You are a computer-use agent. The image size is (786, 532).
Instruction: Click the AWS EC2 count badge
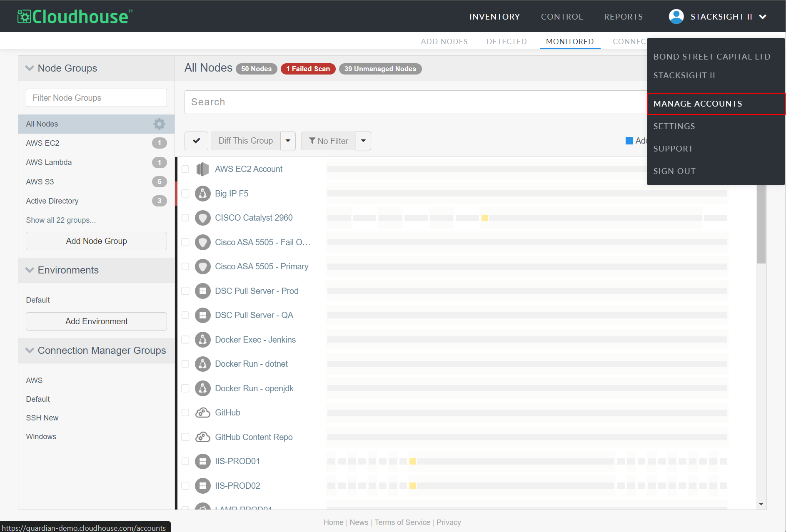pyautogui.click(x=159, y=143)
